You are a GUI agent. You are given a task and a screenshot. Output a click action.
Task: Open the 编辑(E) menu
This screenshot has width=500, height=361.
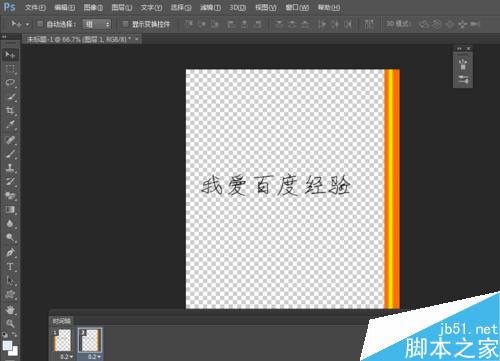(x=65, y=7)
